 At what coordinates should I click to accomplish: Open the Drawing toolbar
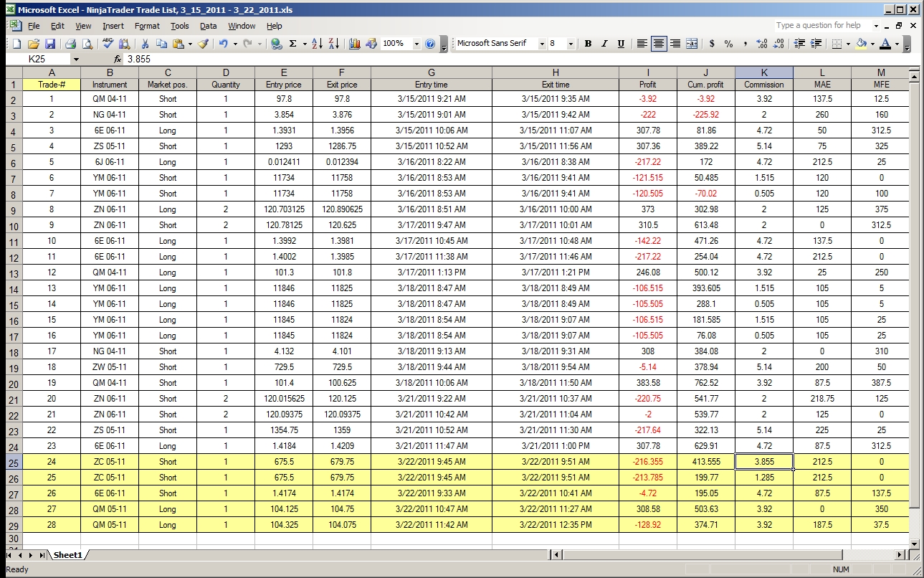[371, 44]
